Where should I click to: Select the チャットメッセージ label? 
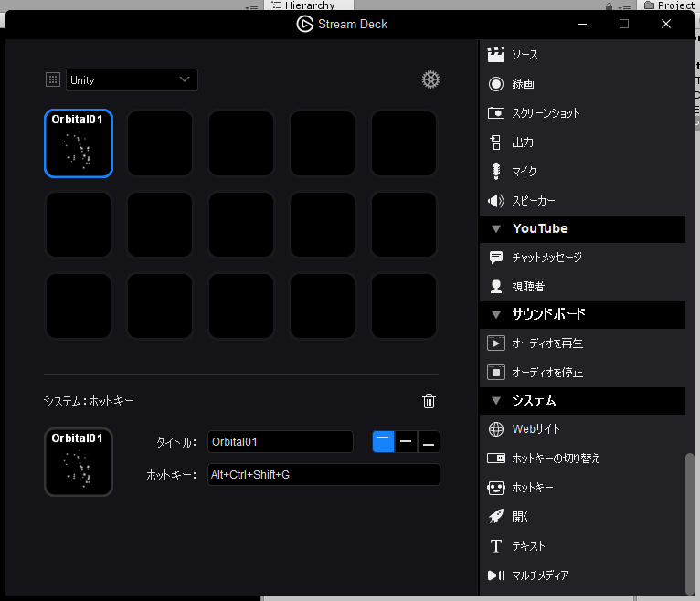(546, 258)
